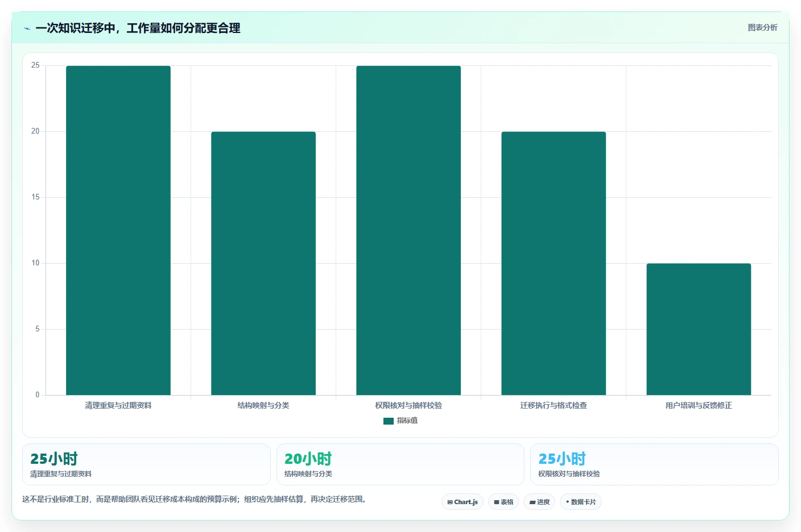Toggle the 指标值 legend color box
The height and width of the screenshot is (532, 801).
(x=389, y=421)
